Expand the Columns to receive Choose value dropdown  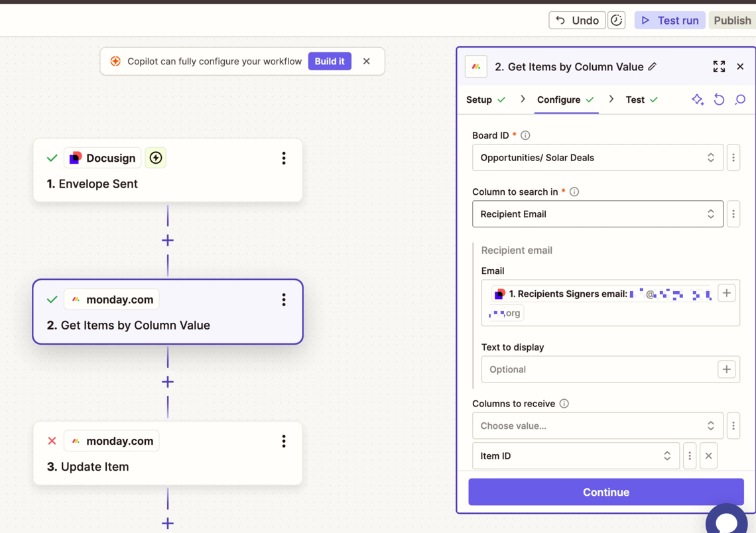[597, 426]
